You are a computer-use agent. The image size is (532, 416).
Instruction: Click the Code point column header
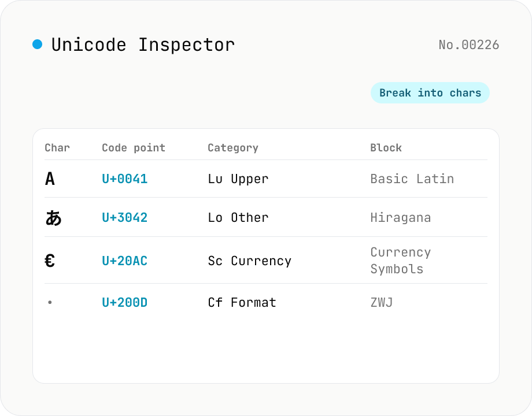coord(134,147)
